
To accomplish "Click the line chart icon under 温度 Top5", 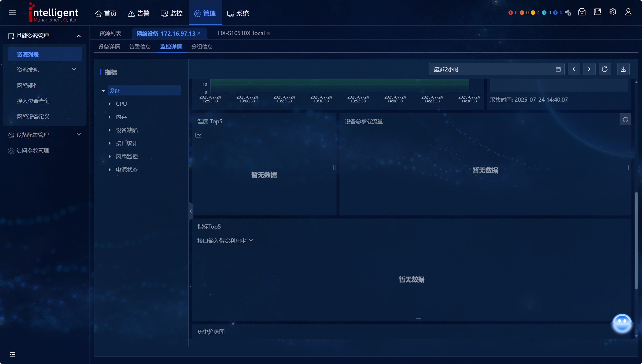I will (198, 135).
